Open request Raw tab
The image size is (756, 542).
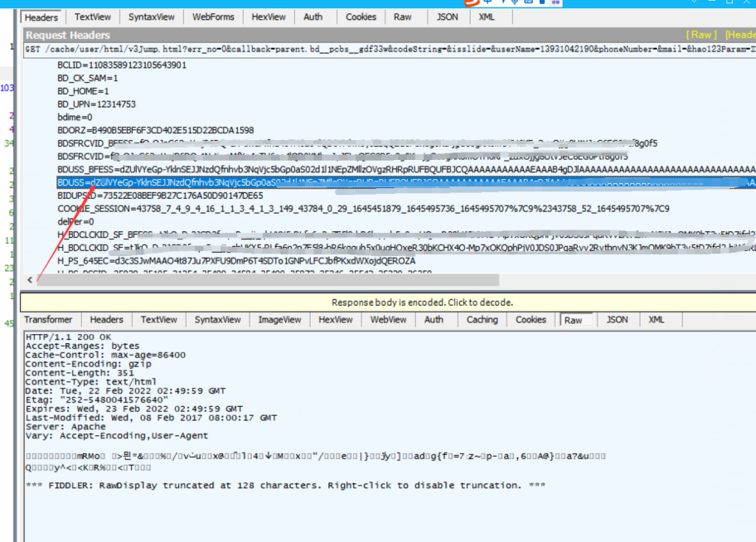coord(403,17)
